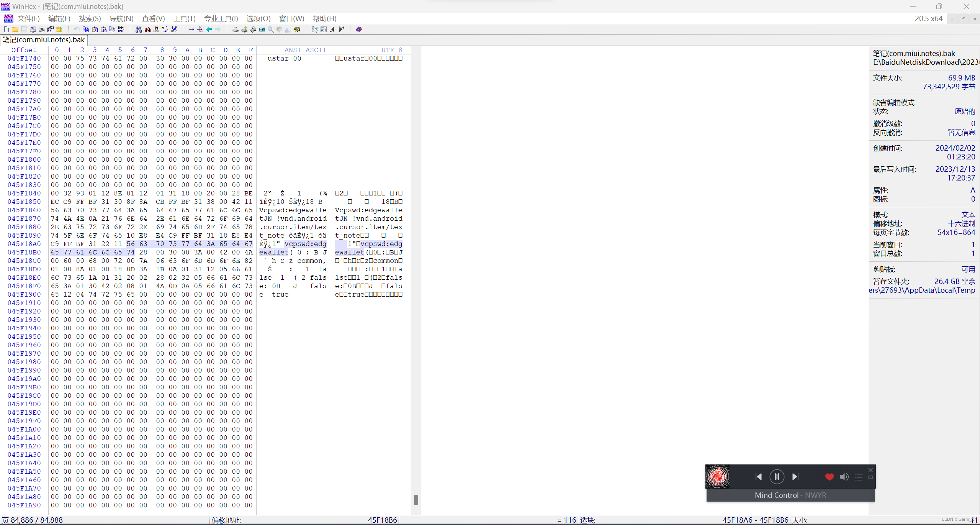Click the Offset column header
The height and width of the screenshot is (525, 980).
24,50
